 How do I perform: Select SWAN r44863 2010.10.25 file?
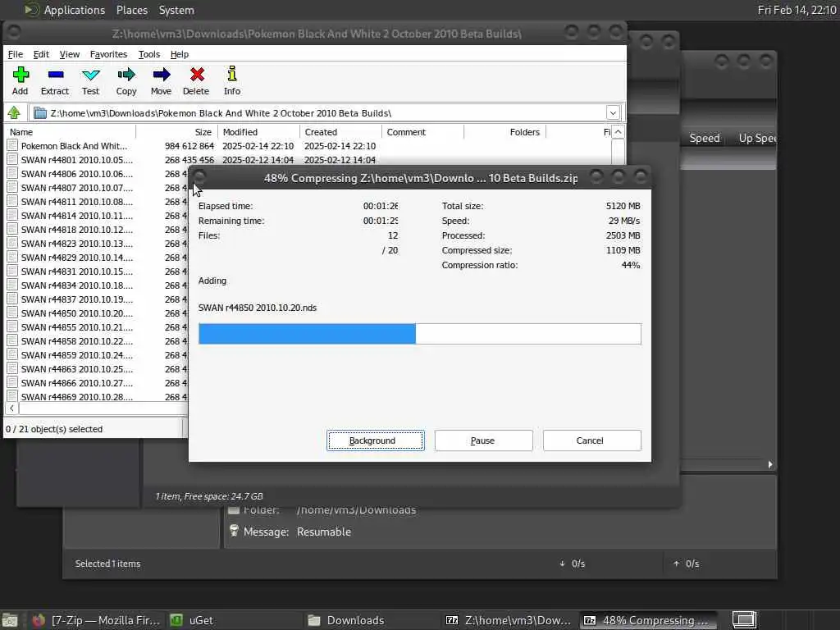coord(76,368)
